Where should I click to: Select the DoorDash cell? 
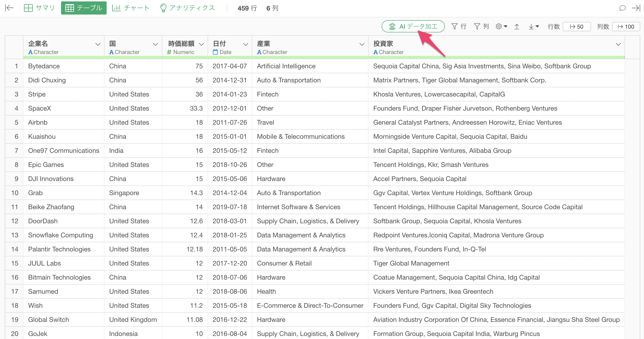click(64, 221)
